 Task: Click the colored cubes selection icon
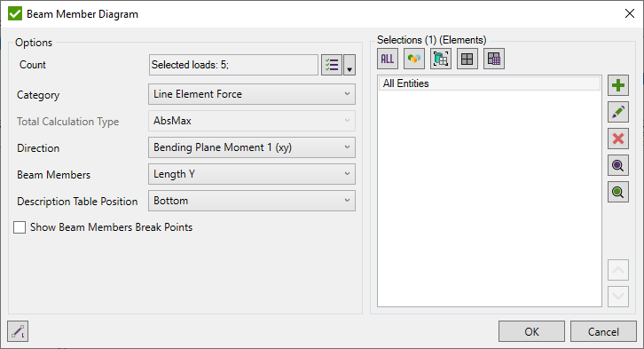pos(414,59)
